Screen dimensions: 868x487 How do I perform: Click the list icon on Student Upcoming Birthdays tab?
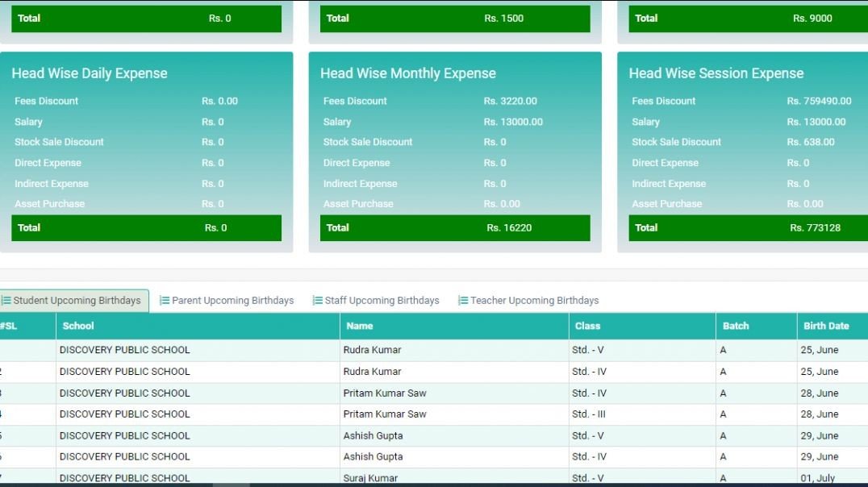[x=6, y=299]
